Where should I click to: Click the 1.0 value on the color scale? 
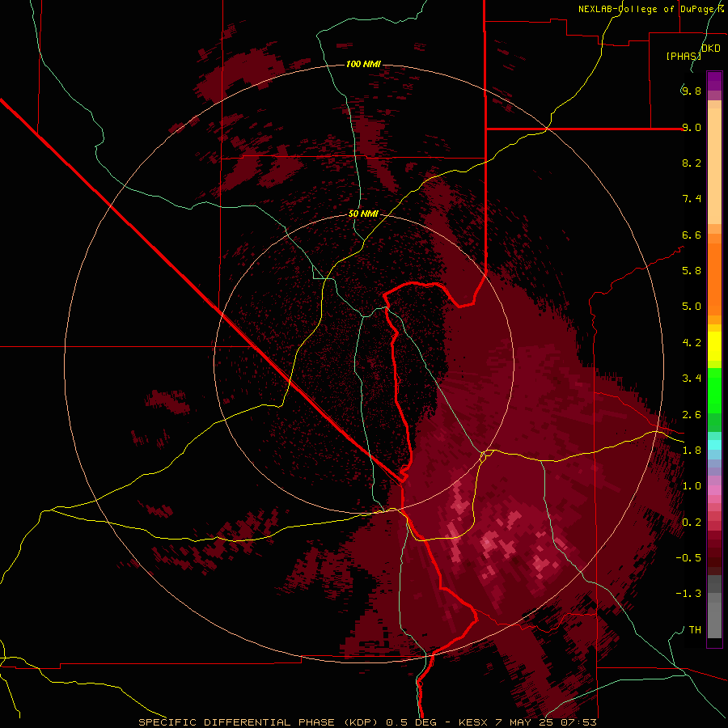[692, 486]
